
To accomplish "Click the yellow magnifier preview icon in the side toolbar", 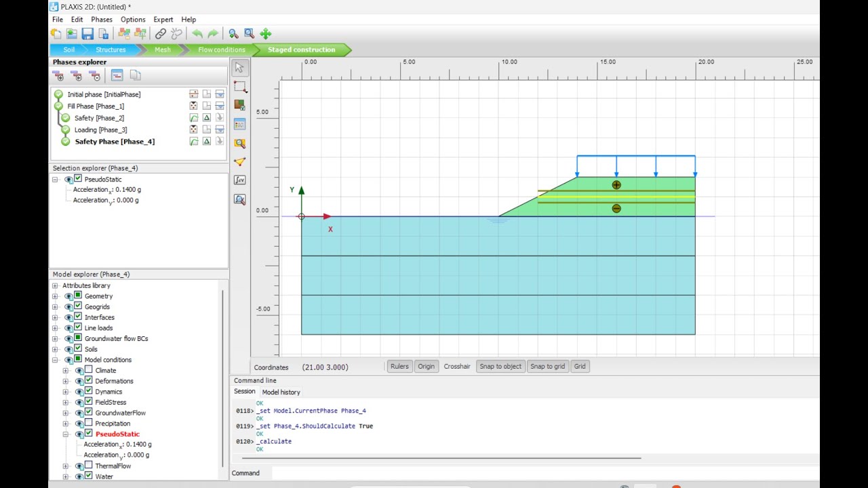I will point(239,143).
